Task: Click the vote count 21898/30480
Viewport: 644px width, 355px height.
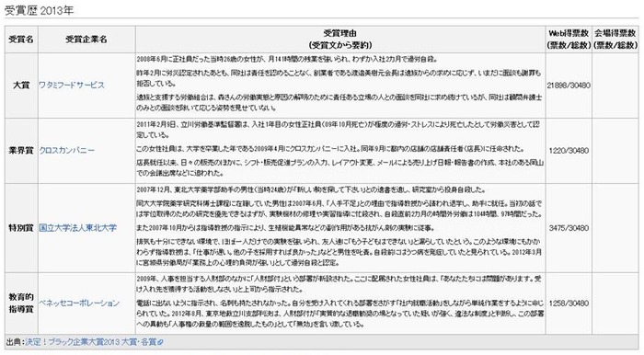Action: (x=569, y=86)
